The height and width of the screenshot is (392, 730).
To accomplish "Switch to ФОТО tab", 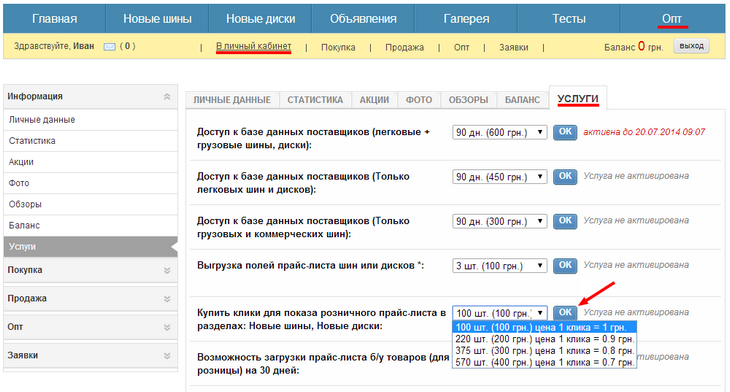I will pyautogui.click(x=419, y=100).
